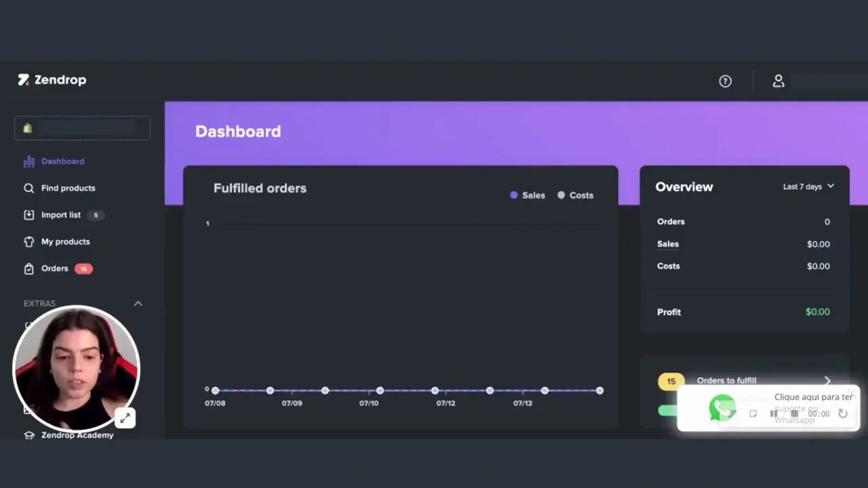Open the Shopify store selector

coord(82,128)
